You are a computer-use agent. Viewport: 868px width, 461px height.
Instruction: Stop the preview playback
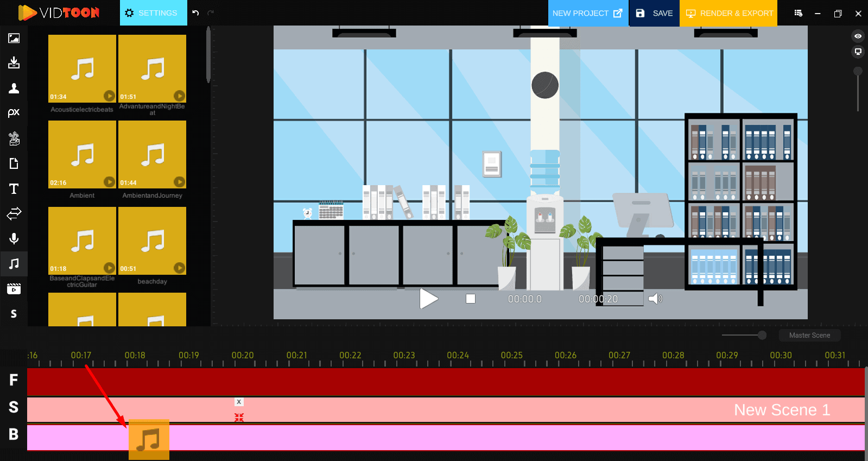(471, 299)
